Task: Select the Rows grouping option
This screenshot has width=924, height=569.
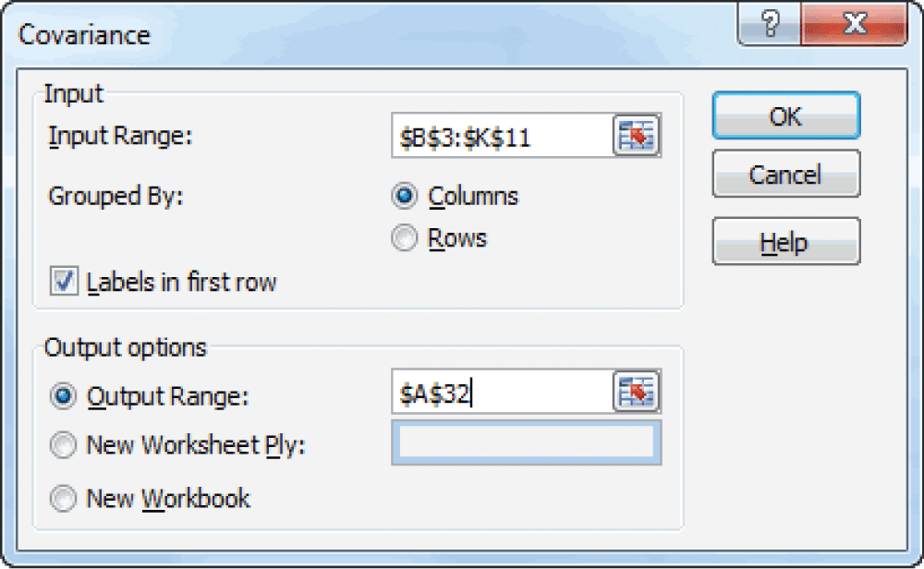Action: 405,238
